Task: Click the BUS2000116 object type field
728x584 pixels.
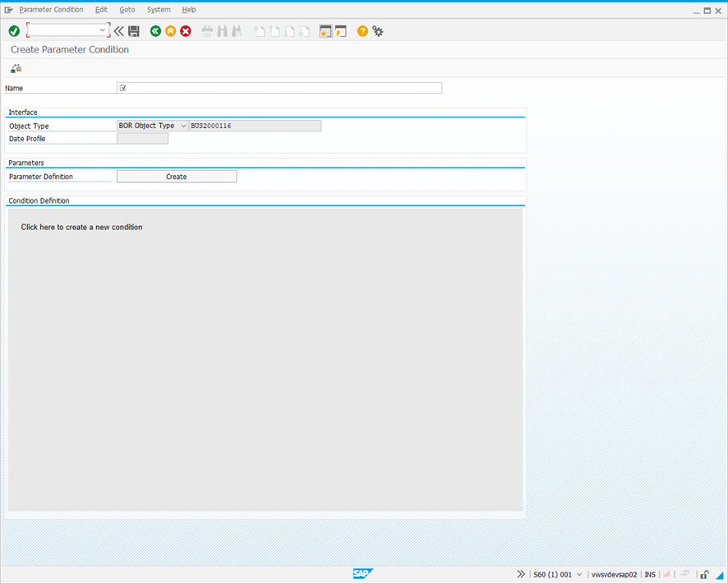Action: pos(255,126)
